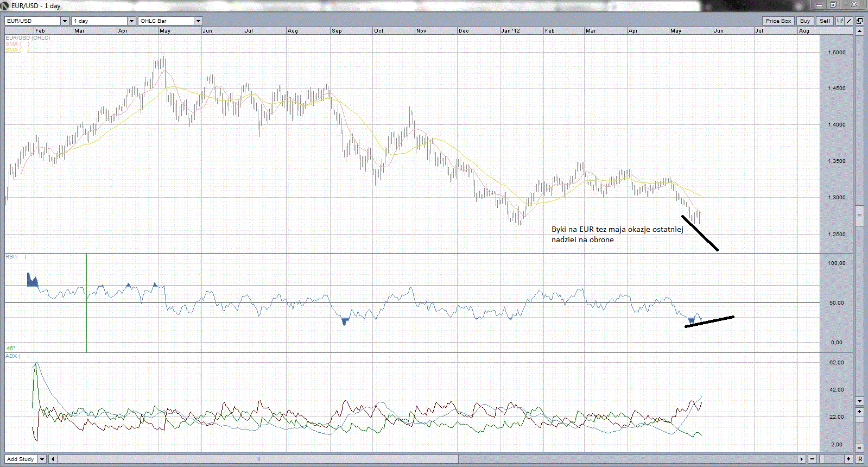Click the Add Study button
The width and height of the screenshot is (868, 467).
click(x=21, y=459)
